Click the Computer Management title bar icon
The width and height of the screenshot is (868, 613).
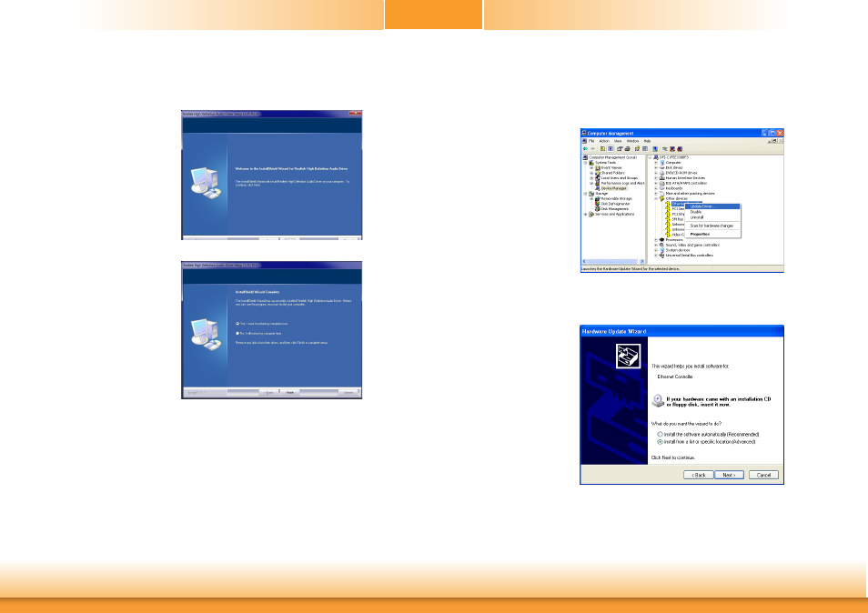pos(584,133)
